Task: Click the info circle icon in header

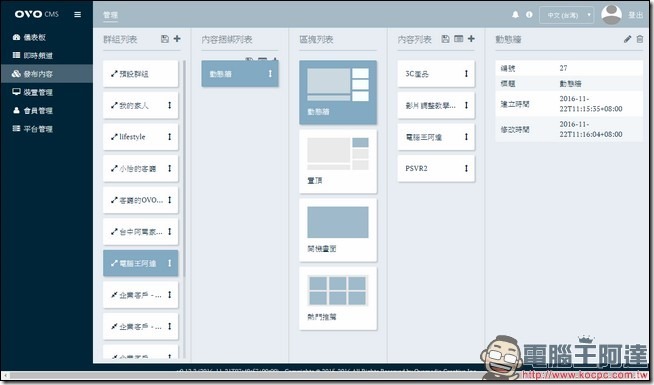Action: 529,15
